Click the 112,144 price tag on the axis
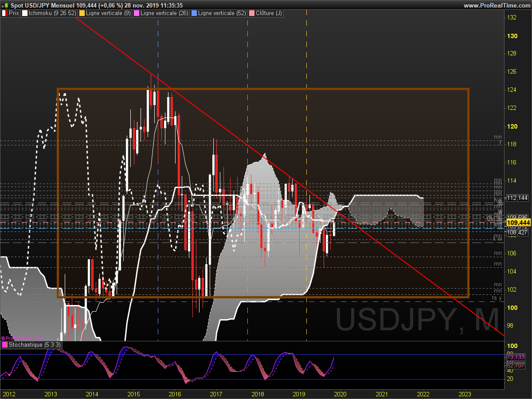Screen dimensions: 532x399 tap(517, 198)
